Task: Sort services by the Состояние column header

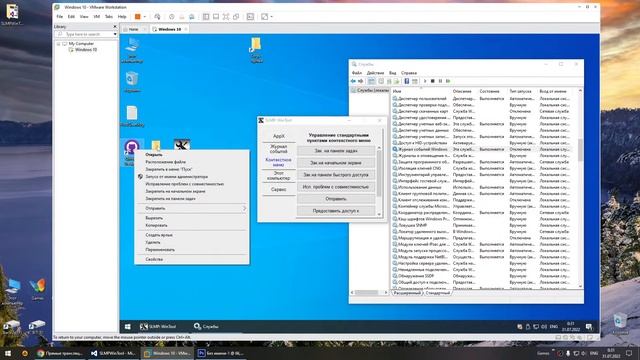Action: 493,91
